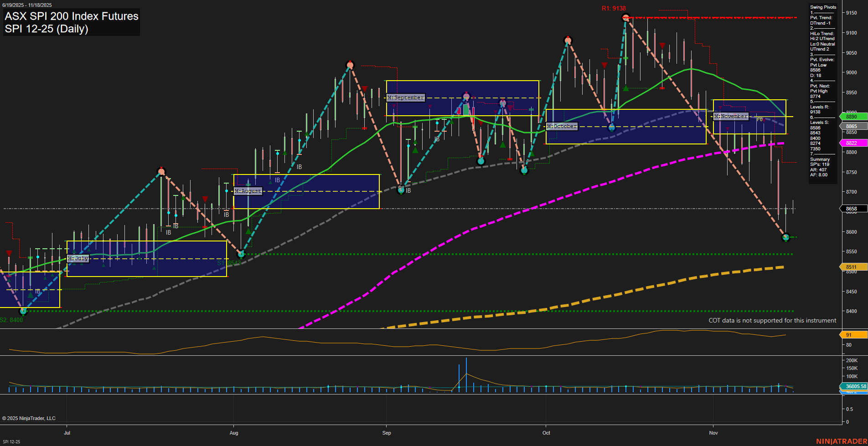This screenshot has height=446, width=868.
Task: Click the M:August range box label
Action: (247, 191)
